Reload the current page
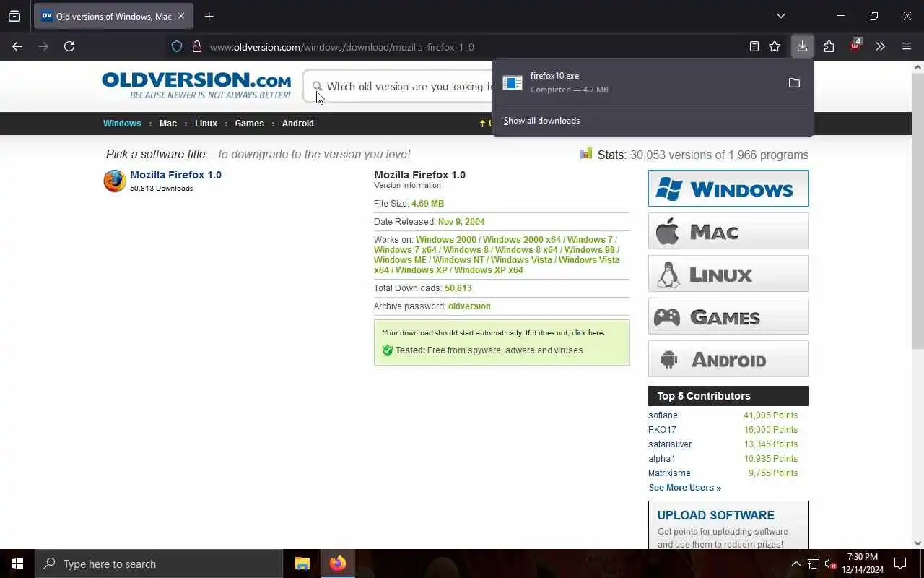This screenshot has width=924, height=578. [x=69, y=46]
